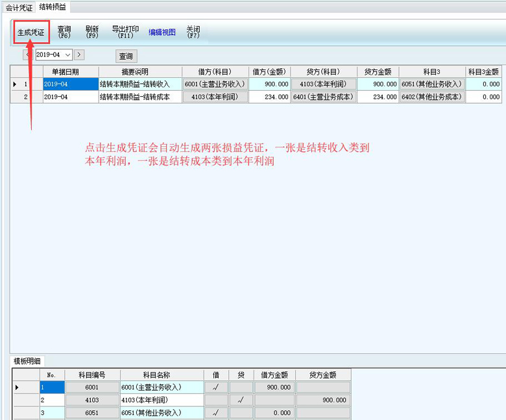Viewport: 506px width, 420px height.
Task: Go to next month with the right arrow
Action: coord(79,55)
